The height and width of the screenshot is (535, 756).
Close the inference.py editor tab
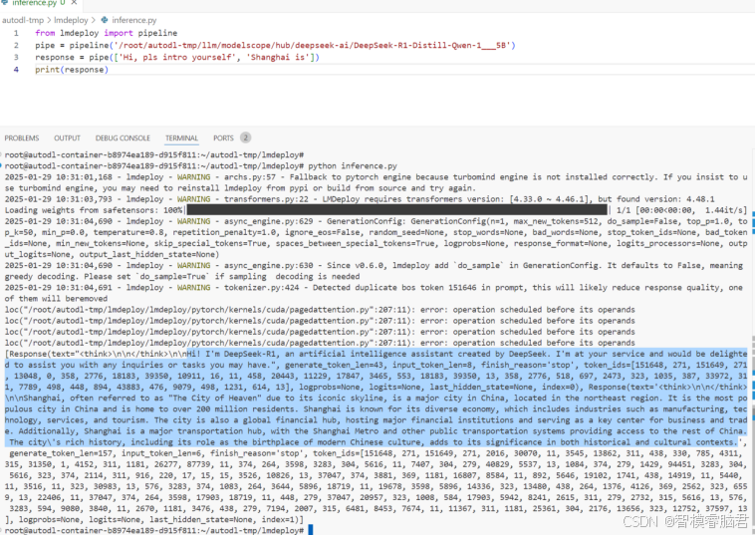pyautogui.click(x=74, y=3)
